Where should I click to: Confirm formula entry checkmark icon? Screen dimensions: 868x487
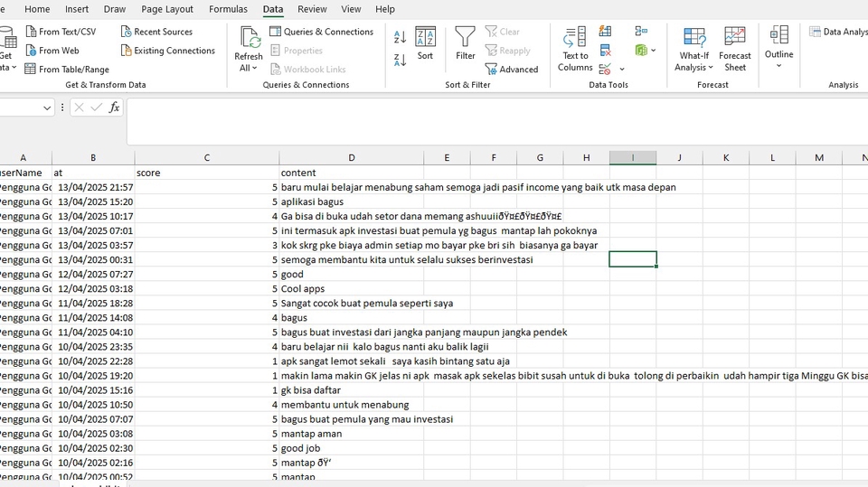point(97,108)
